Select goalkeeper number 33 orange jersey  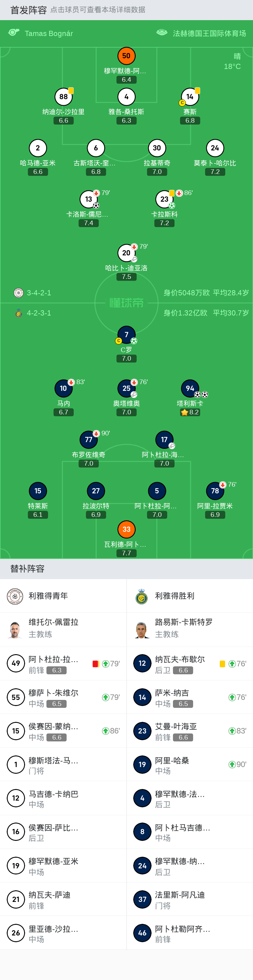[126, 529]
